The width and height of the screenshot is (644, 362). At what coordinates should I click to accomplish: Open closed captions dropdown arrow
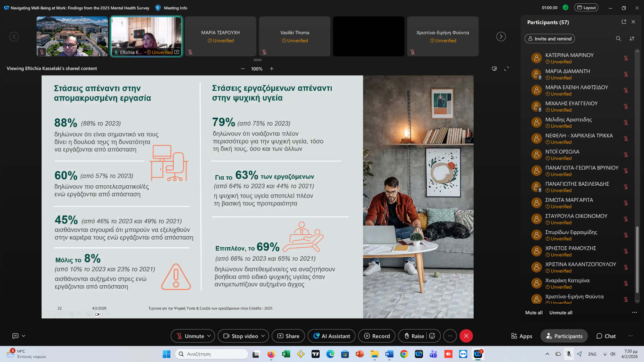23,336
